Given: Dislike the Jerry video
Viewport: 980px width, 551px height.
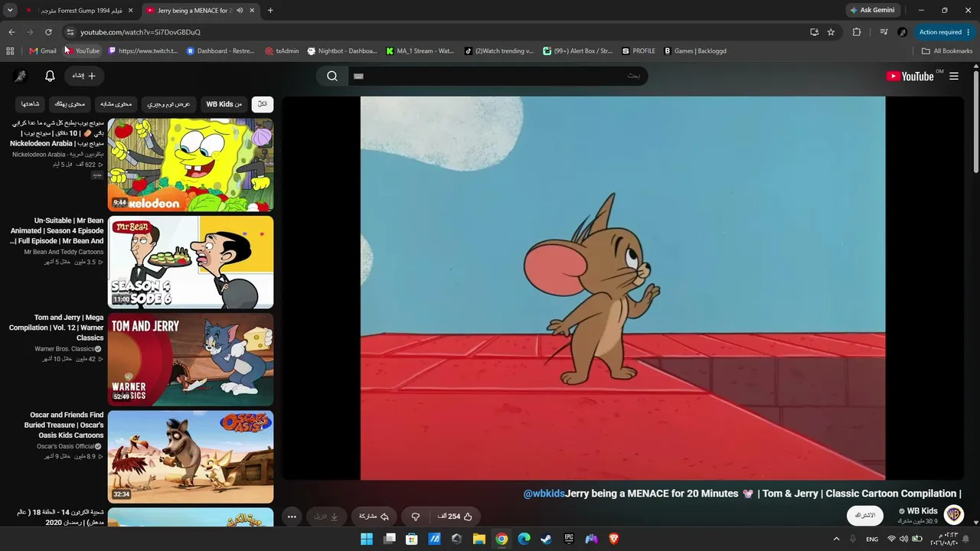Looking at the screenshot, I should [416, 517].
